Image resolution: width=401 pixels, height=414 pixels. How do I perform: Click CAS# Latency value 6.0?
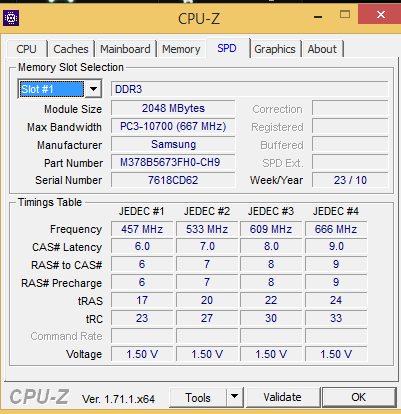coord(142,246)
